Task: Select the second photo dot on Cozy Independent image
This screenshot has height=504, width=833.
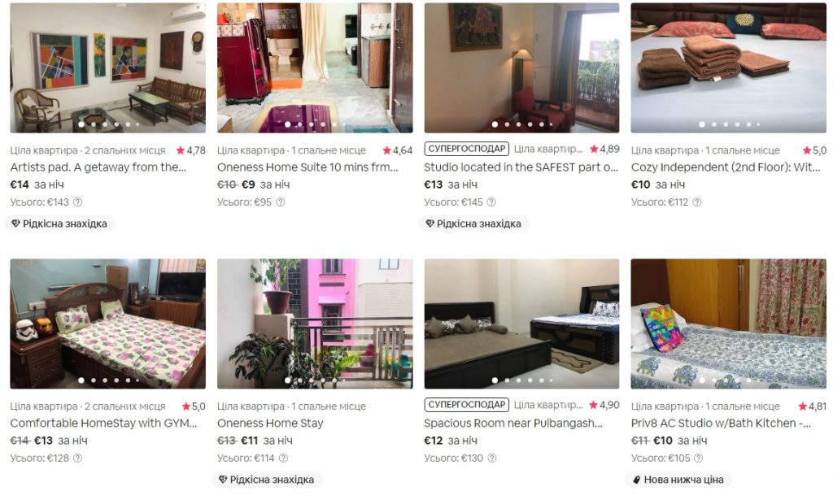Action: tap(714, 124)
